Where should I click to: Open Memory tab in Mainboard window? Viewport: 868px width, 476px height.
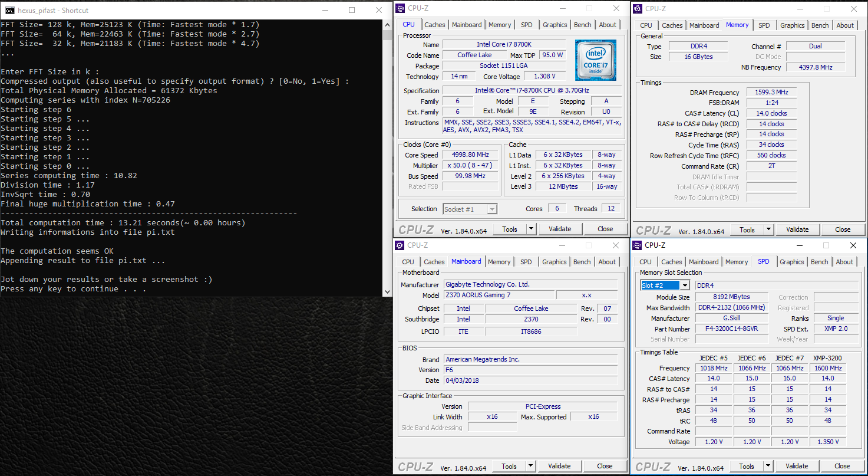499,262
